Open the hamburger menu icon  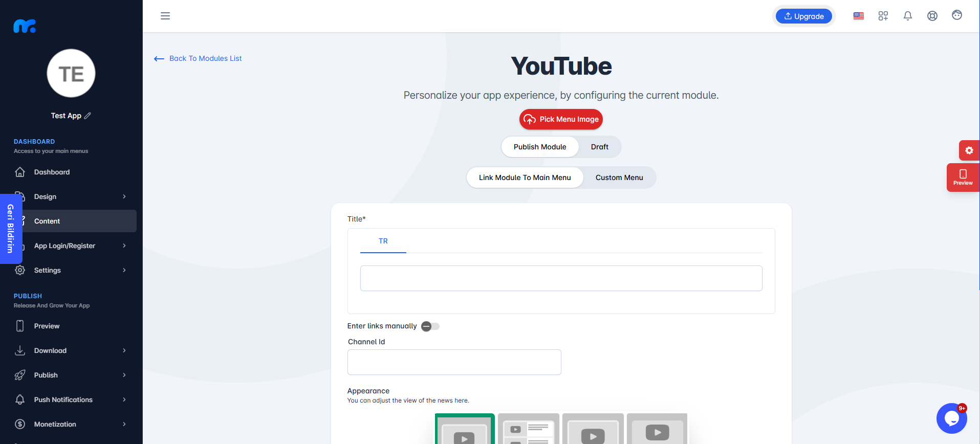coord(165,16)
